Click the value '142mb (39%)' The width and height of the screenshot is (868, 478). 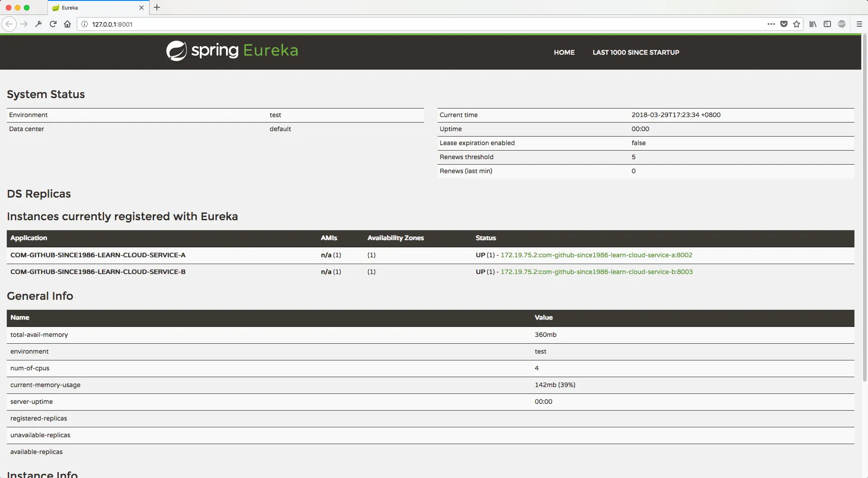tap(555, 385)
